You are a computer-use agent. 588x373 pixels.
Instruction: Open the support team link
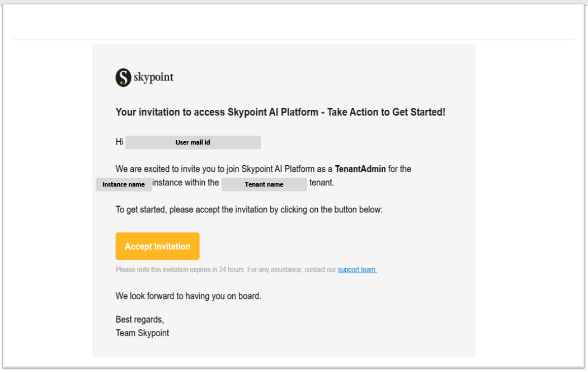coord(357,269)
